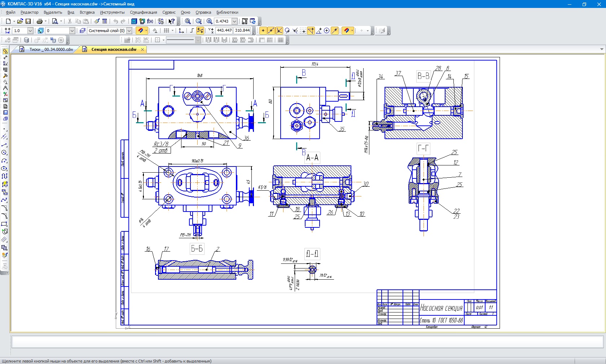Select the circle tool in left toolbar
This screenshot has height=364, width=606.
4,153
